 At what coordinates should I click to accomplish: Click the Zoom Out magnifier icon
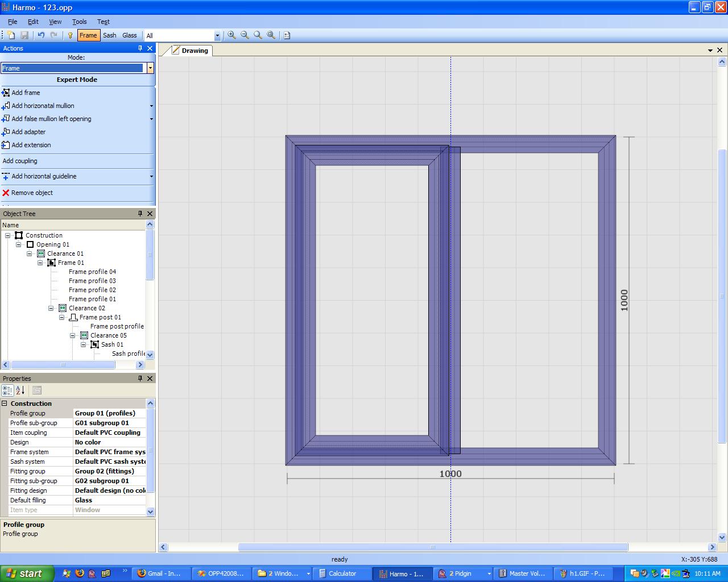[245, 35]
